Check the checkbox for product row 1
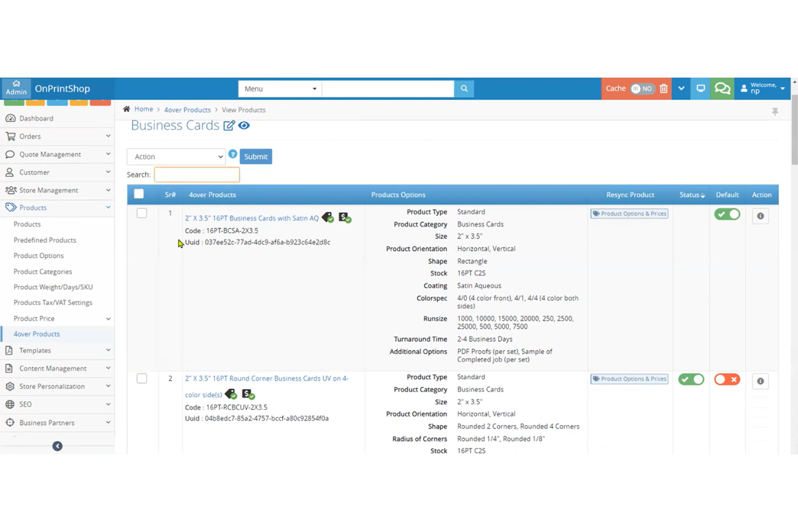The height and width of the screenshot is (532, 798). click(142, 213)
